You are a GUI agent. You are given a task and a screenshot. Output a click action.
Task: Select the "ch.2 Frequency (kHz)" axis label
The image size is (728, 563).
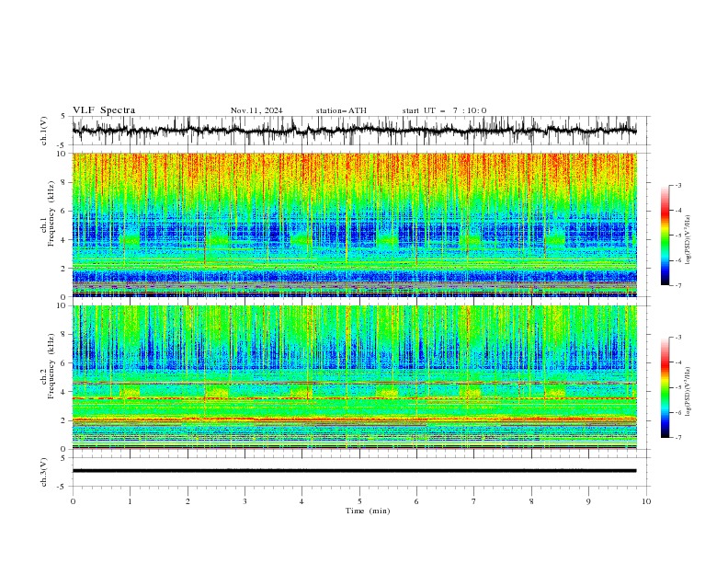(x=48, y=366)
